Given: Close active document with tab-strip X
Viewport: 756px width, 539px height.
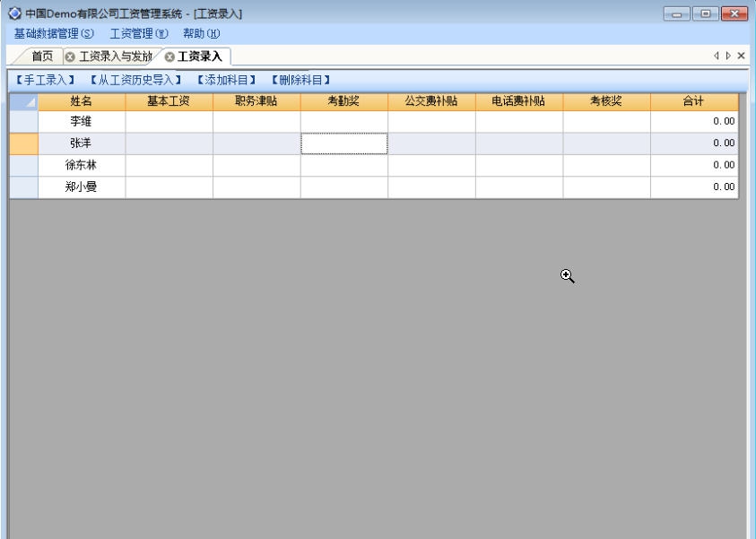Looking at the screenshot, I should (x=741, y=56).
